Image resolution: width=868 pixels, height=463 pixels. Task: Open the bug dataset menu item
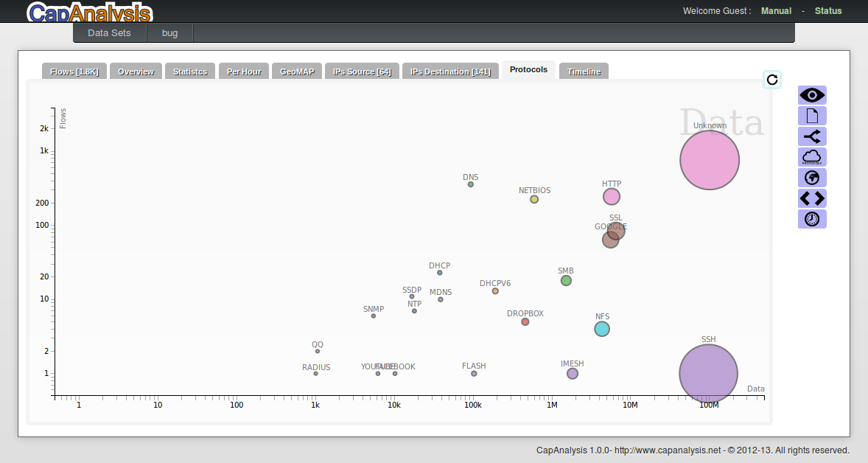[170, 32]
